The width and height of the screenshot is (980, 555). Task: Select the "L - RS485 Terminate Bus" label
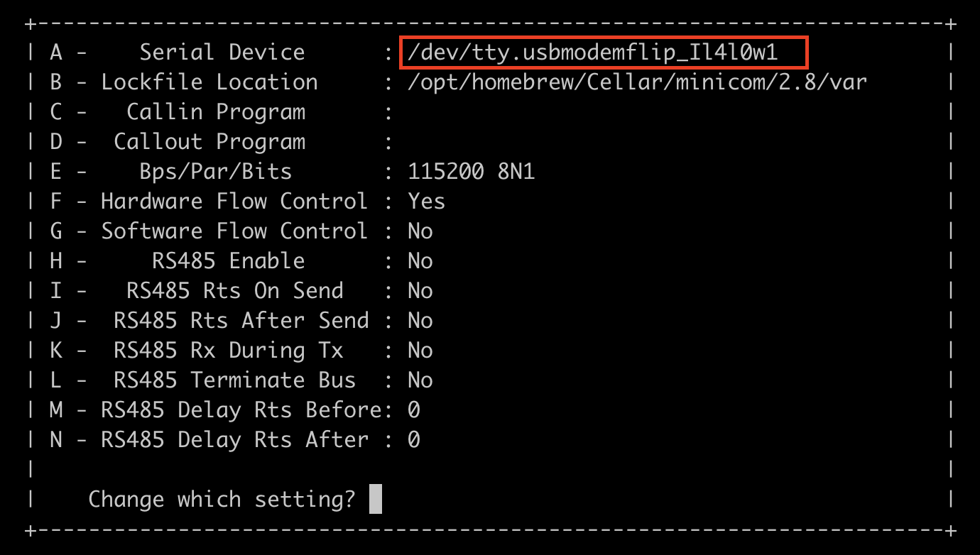tap(202, 380)
